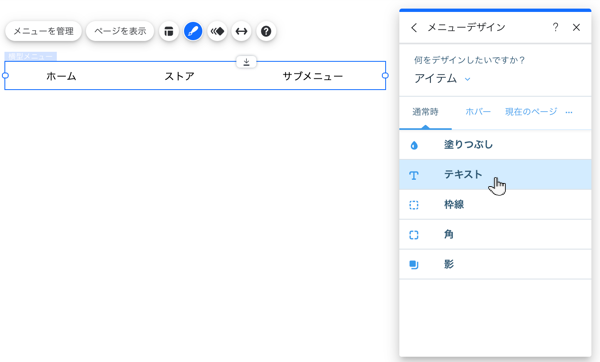The height and width of the screenshot is (362, 600).
Task: Open the 影 settings row
Action: pos(495,264)
